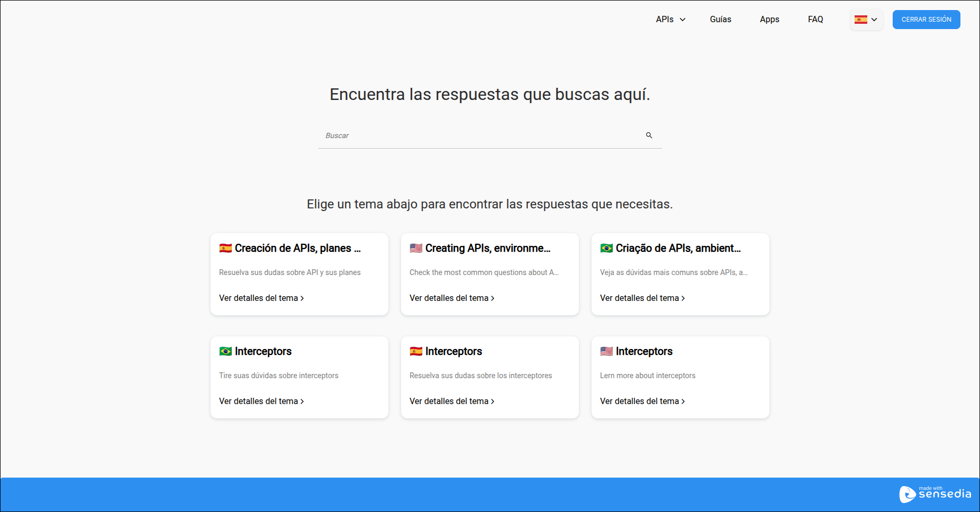Click text 'Resuelva sus dudas sobre API y sus planes'
Image resolution: width=980 pixels, height=512 pixels.
click(290, 272)
